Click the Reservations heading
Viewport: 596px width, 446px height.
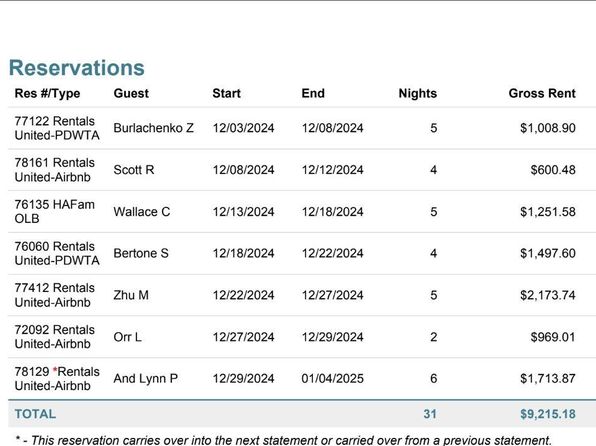76,68
